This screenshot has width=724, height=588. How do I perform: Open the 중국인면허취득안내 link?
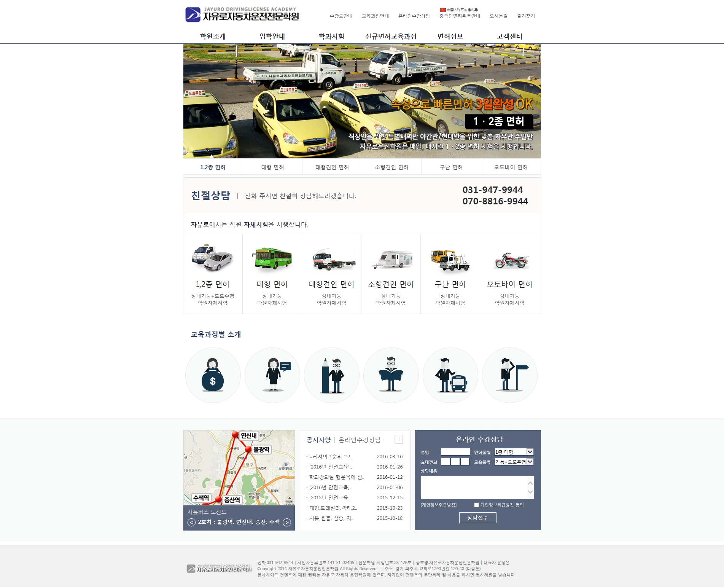click(x=459, y=16)
